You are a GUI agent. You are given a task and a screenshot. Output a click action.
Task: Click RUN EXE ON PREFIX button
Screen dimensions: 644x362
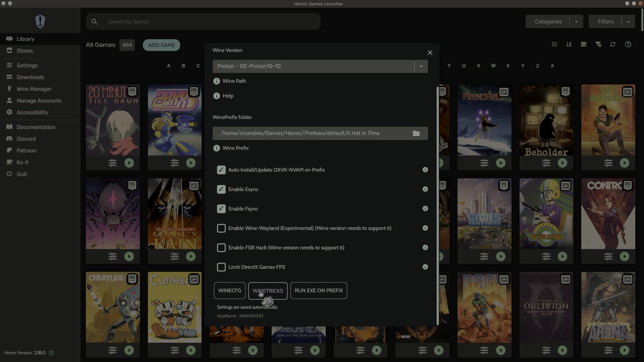319,291
